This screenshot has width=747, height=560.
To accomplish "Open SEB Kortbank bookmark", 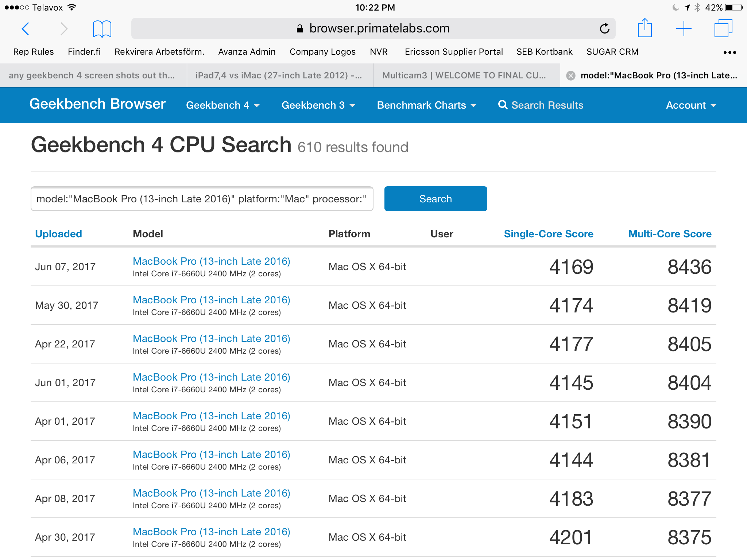I will (x=545, y=52).
